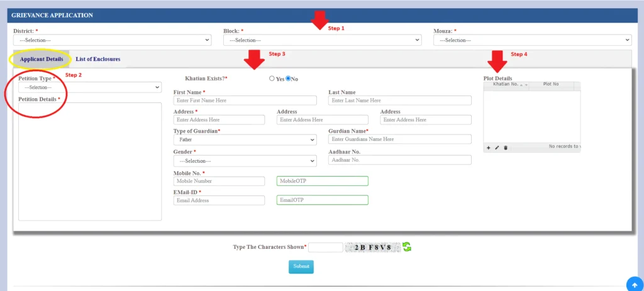
Task: Click the third Address field
Action: pos(426,120)
